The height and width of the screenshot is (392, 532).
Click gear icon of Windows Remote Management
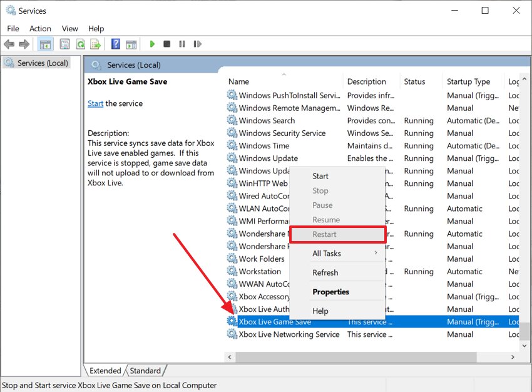coord(232,108)
